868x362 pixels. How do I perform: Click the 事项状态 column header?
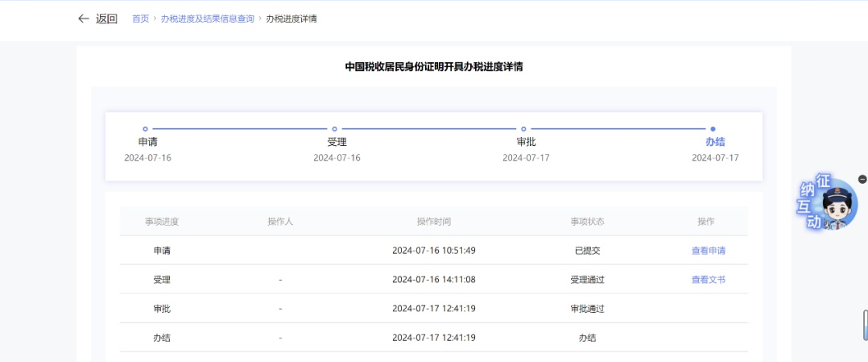click(x=587, y=222)
